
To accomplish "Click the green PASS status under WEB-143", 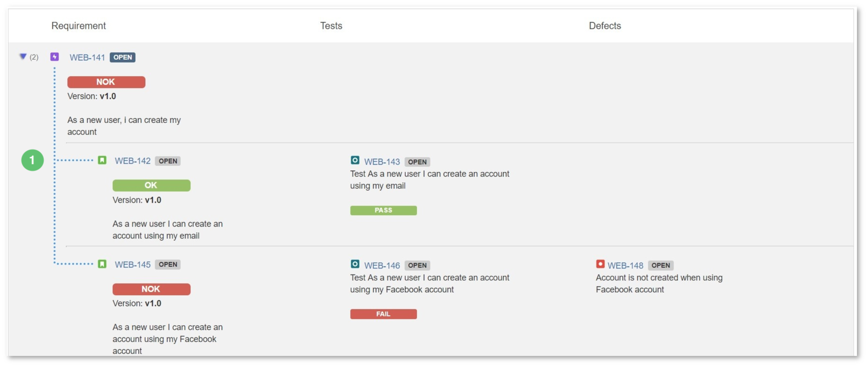I will tap(384, 210).
